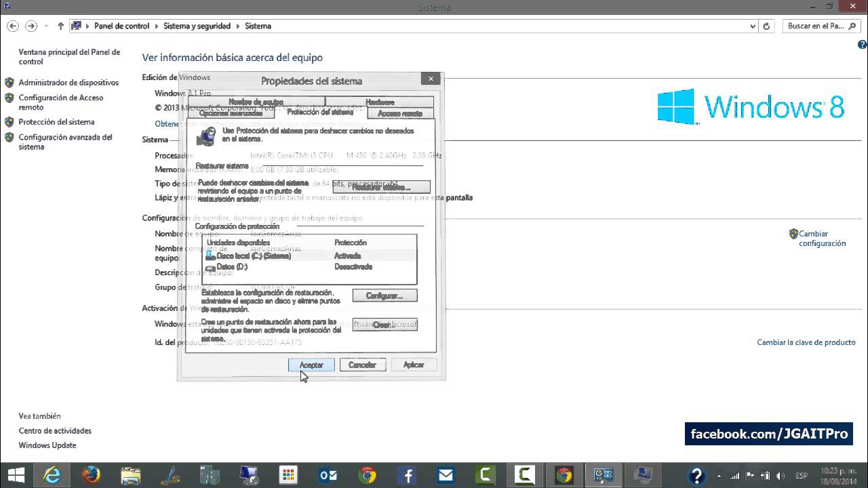This screenshot has height=488, width=868.
Task: Open File Explorer from the taskbar
Action: pyautogui.click(x=130, y=475)
